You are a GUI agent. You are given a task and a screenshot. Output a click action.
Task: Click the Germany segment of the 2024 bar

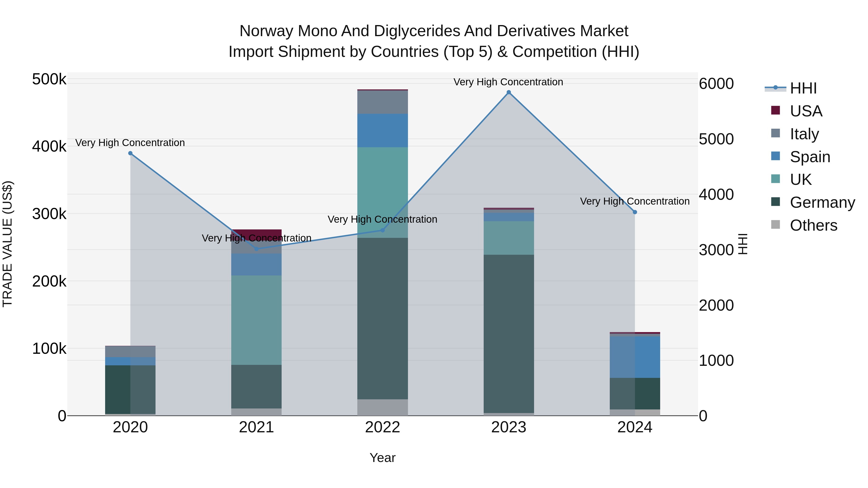tap(635, 394)
